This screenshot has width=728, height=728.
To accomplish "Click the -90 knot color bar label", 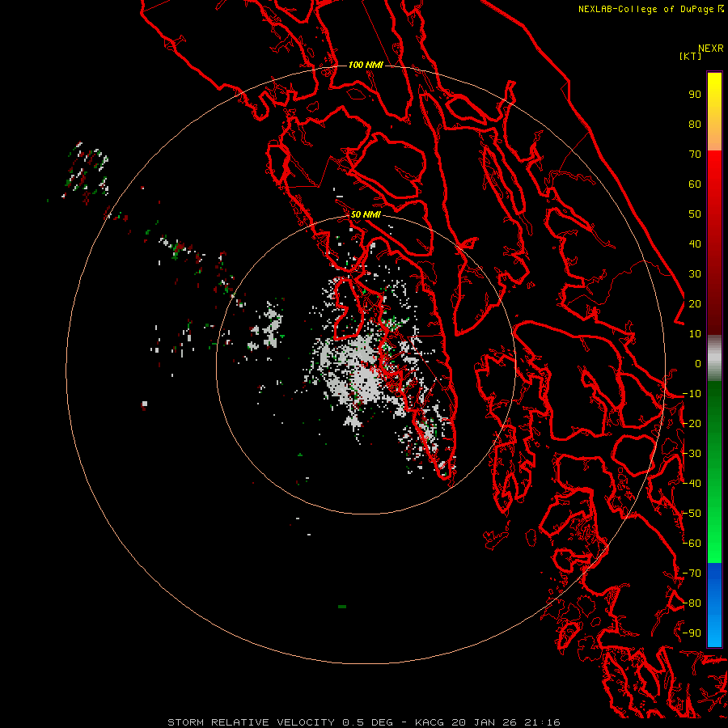I will (x=692, y=633).
